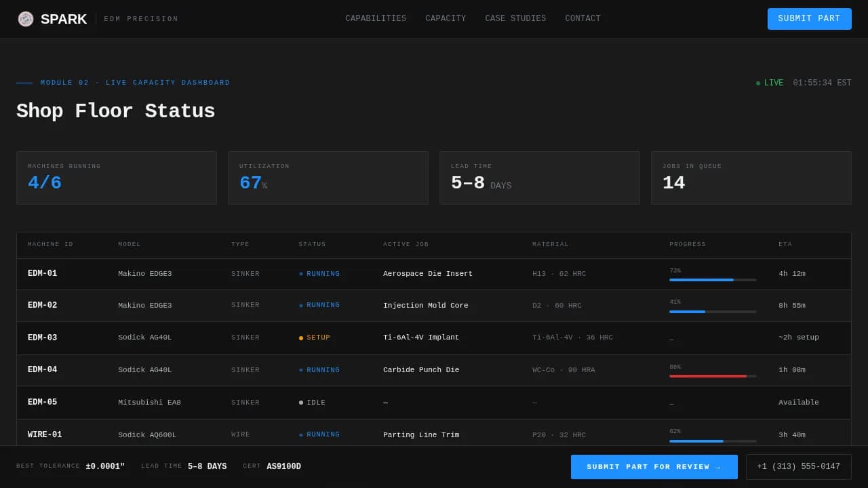Click the orange SETUP status indicator on EDM-03

coord(300,337)
